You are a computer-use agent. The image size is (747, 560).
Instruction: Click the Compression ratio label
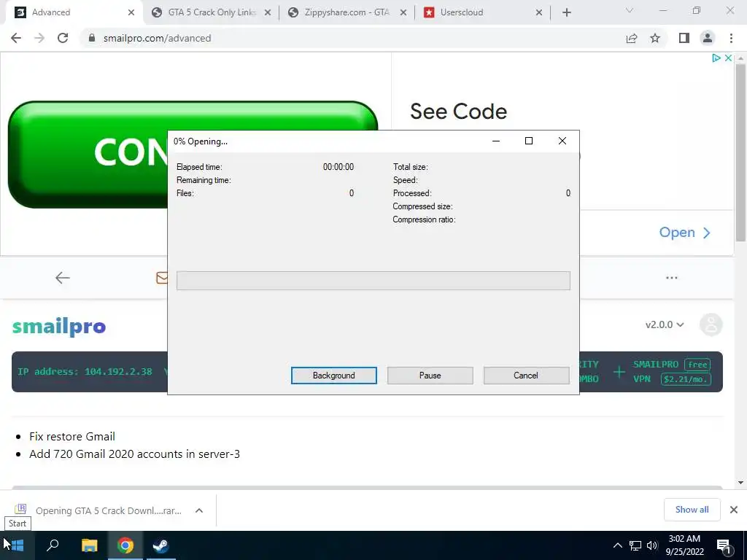click(424, 219)
